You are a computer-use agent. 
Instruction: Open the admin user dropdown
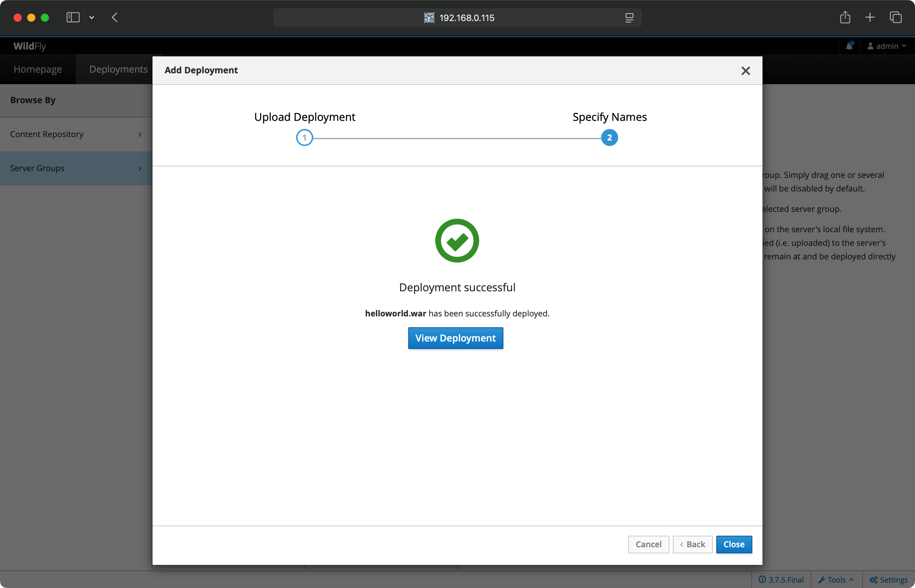pyautogui.click(x=887, y=46)
